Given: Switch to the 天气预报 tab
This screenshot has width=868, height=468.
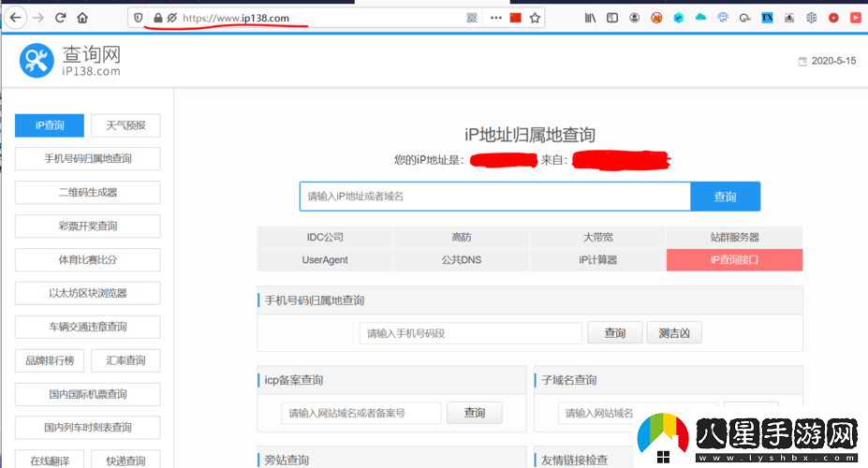Looking at the screenshot, I should [x=125, y=125].
